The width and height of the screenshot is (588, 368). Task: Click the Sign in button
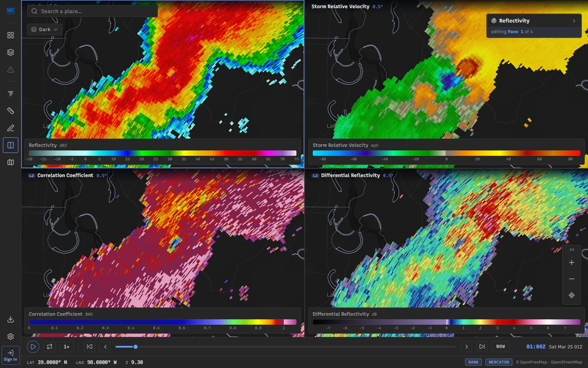[x=11, y=356]
